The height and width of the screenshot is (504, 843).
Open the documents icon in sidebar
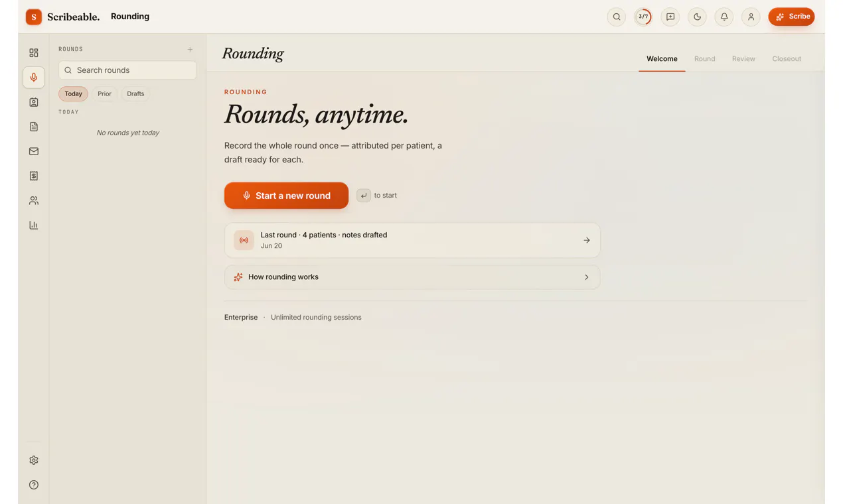click(34, 127)
